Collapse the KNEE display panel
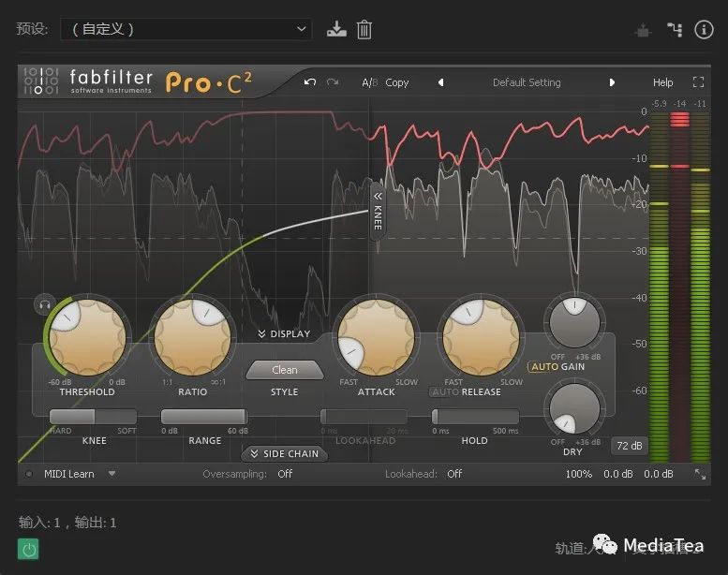The height and width of the screenshot is (575, 728). pos(378,210)
